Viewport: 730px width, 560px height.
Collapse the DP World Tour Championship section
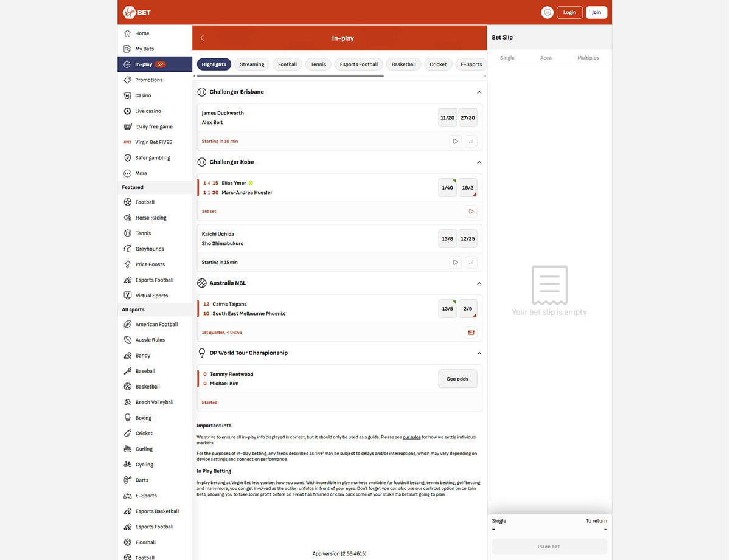pos(479,353)
